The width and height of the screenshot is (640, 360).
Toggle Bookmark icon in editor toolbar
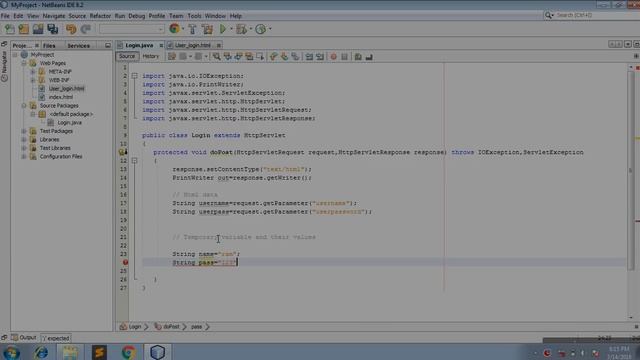click(x=295, y=57)
